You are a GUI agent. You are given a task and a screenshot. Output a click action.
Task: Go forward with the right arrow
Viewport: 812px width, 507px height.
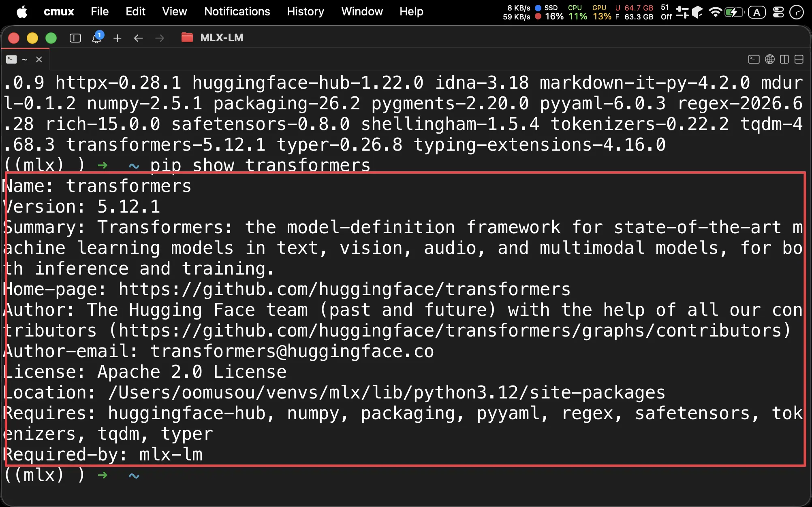click(160, 38)
